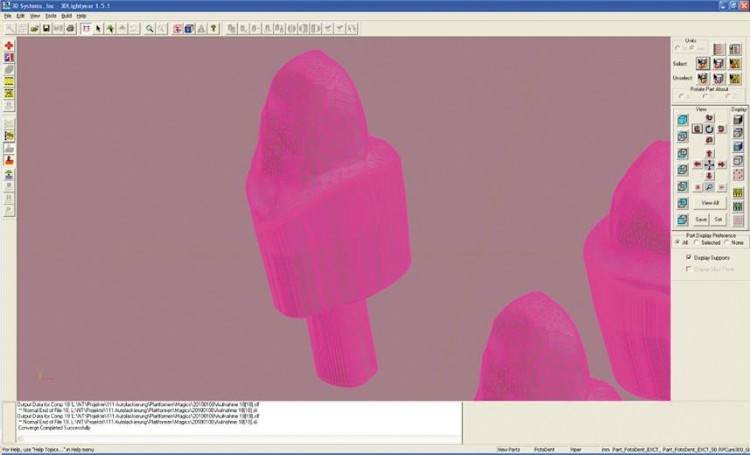Click the horizontal scrollbar of the output log
This screenshot has width=750, height=455.
click(239, 438)
